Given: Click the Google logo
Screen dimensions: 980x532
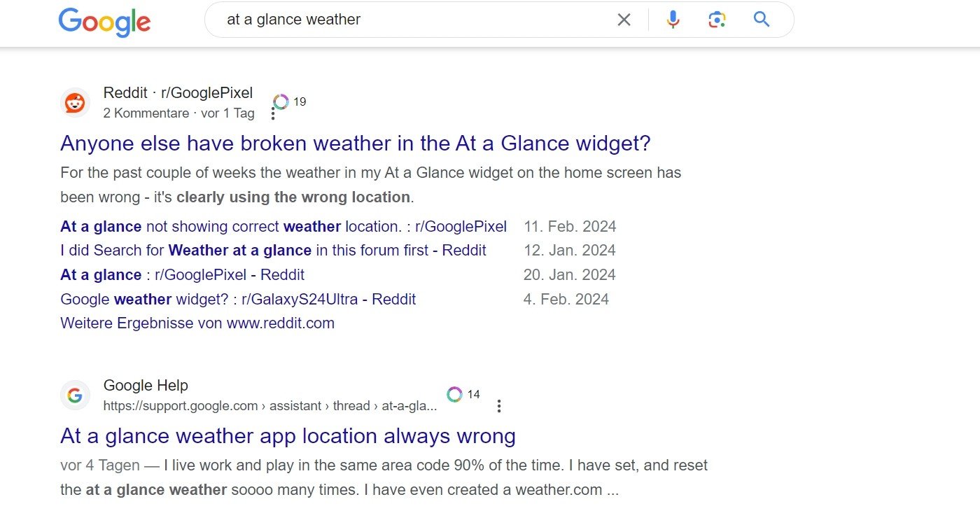Looking at the screenshot, I should 104,22.
